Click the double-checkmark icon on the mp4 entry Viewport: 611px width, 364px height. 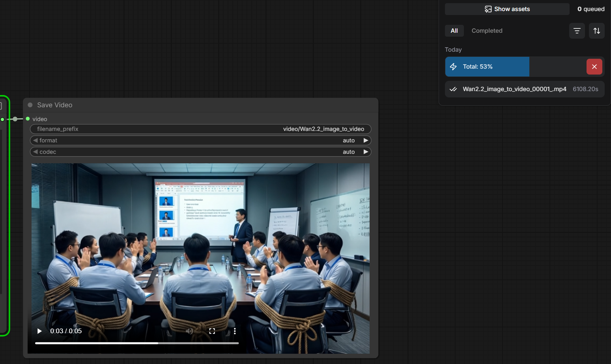coord(453,89)
